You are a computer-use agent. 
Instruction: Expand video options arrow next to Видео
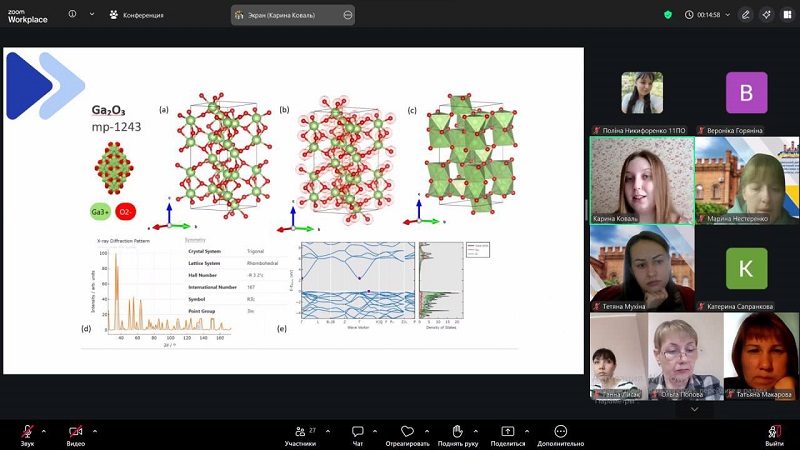click(95, 429)
